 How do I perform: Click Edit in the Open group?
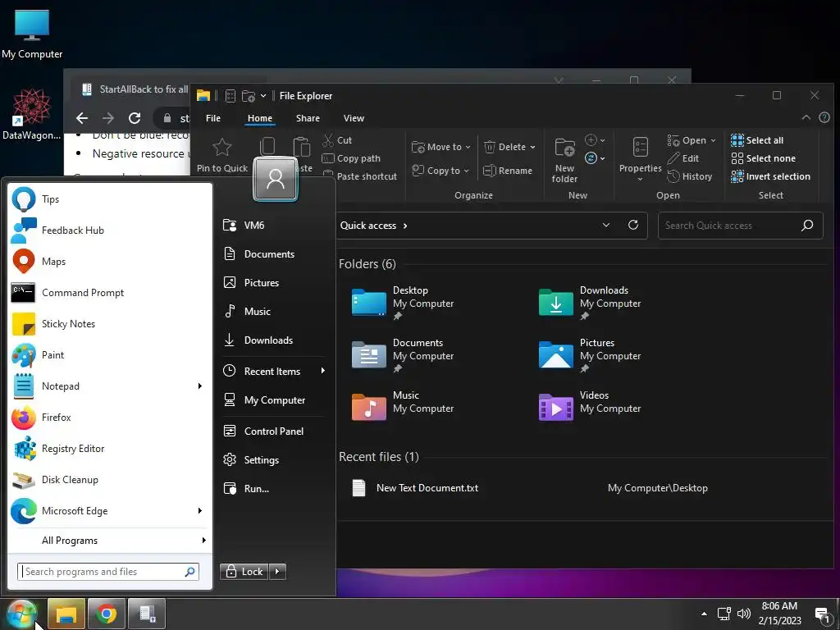tap(683, 158)
